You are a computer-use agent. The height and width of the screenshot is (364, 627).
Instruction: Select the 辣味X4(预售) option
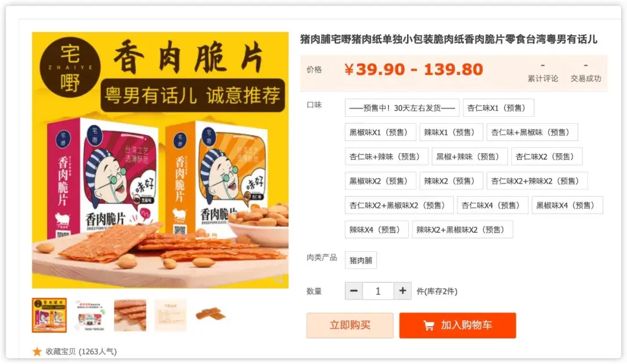(376, 229)
